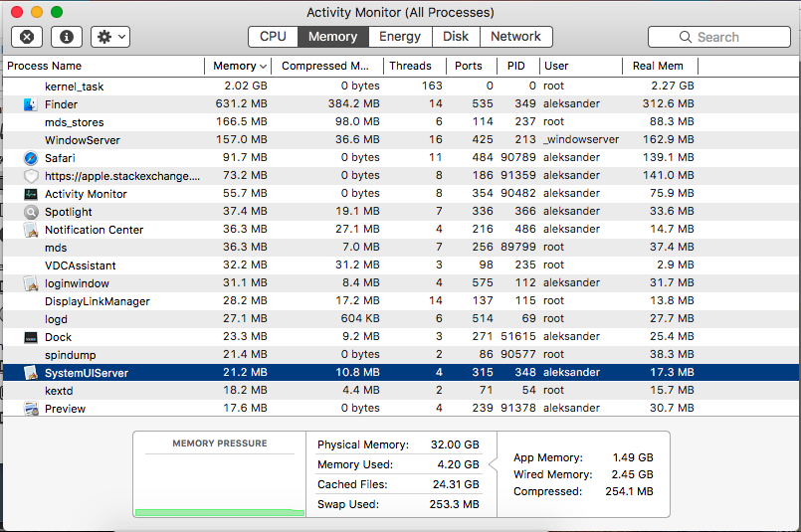The width and height of the screenshot is (801, 532).
Task: Click the Memory Used 4.20 GB value
Action: tap(458, 464)
